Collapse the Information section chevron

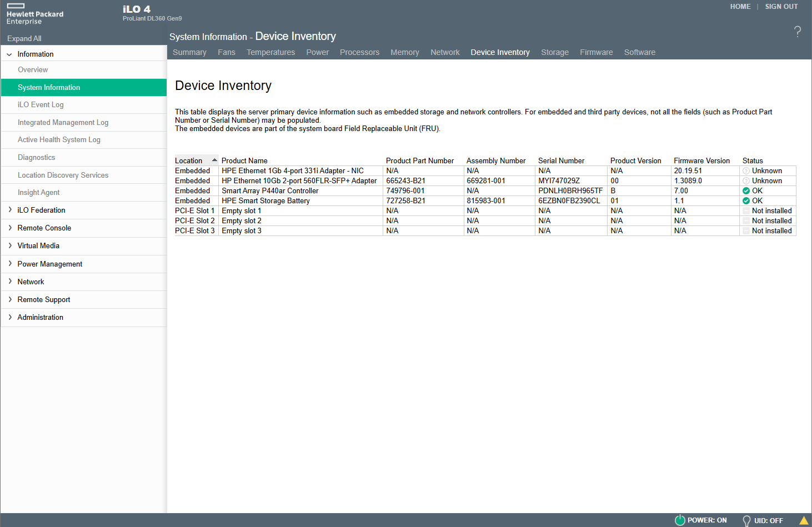9,54
